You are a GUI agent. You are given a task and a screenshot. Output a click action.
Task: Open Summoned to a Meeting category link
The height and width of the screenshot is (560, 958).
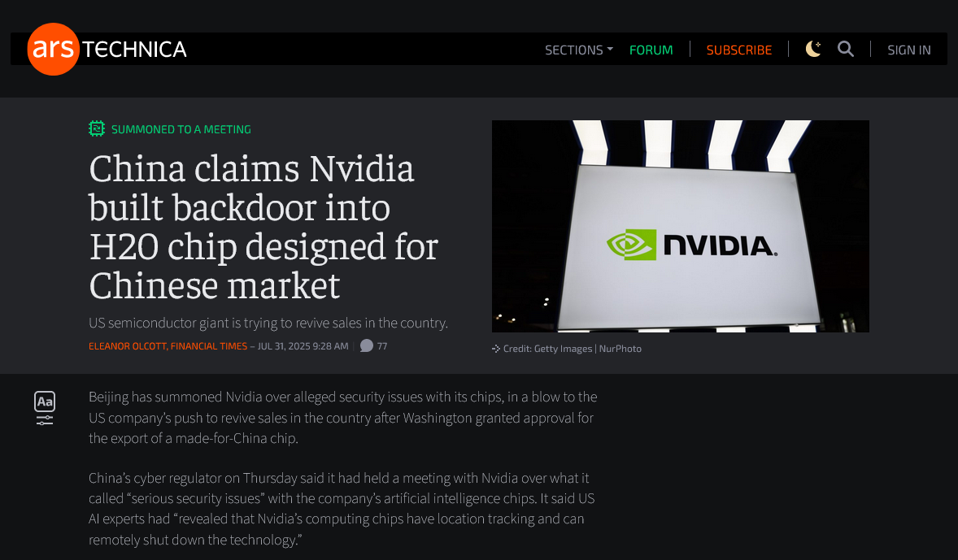click(181, 129)
